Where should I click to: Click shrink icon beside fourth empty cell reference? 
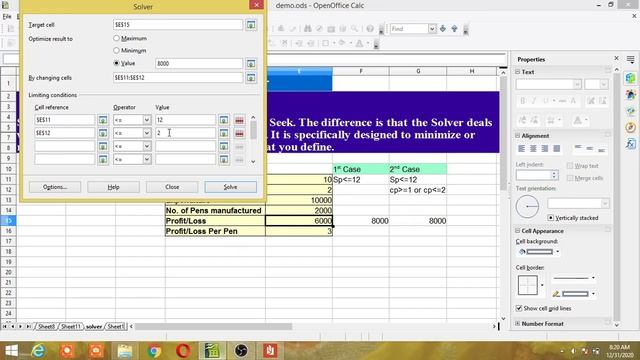click(x=103, y=159)
